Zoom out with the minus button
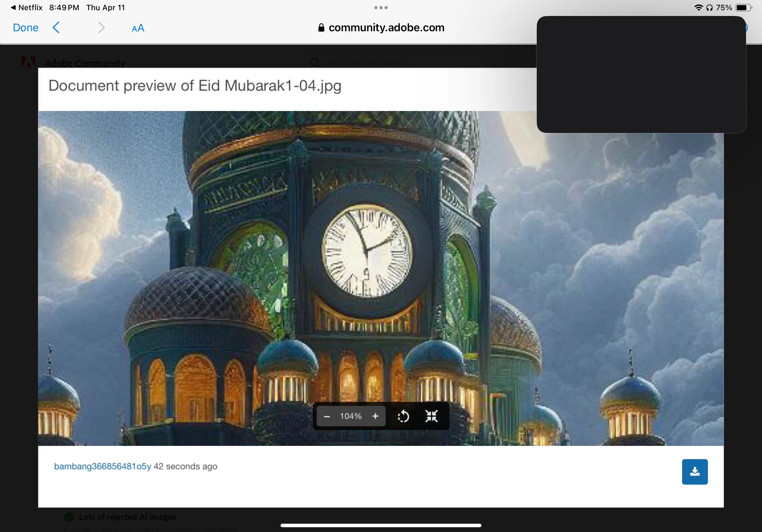Screen dimensions: 762x532 click(326, 416)
